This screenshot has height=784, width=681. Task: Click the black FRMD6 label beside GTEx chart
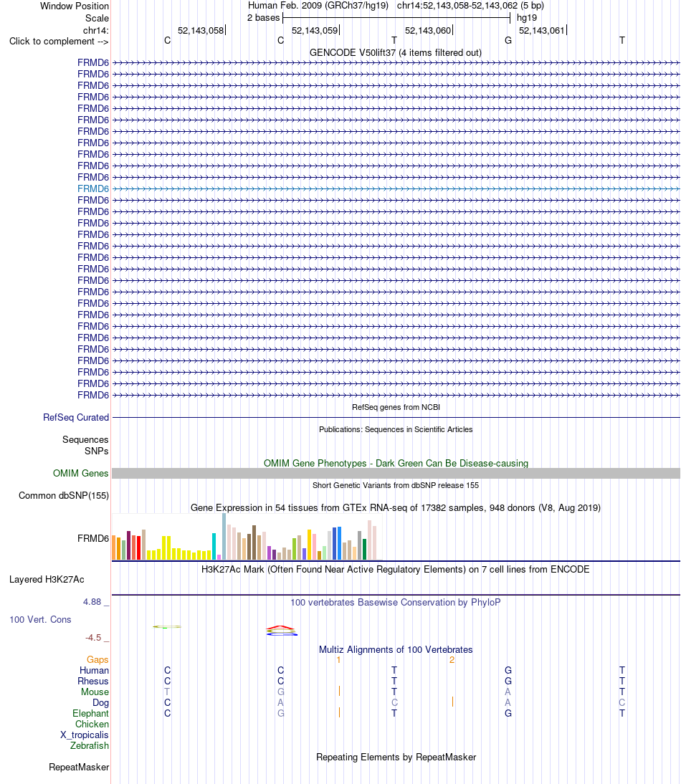coord(93,538)
